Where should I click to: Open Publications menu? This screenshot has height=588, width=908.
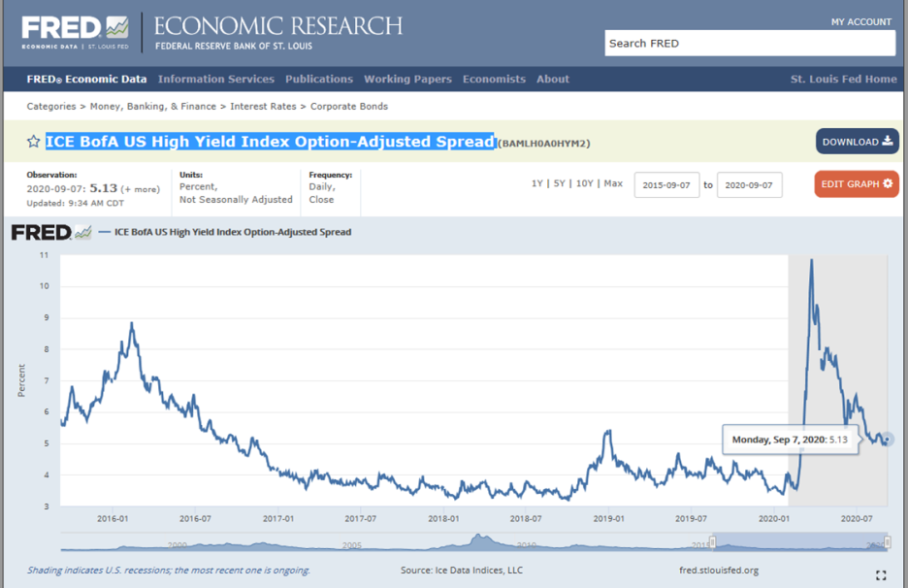pyautogui.click(x=319, y=80)
